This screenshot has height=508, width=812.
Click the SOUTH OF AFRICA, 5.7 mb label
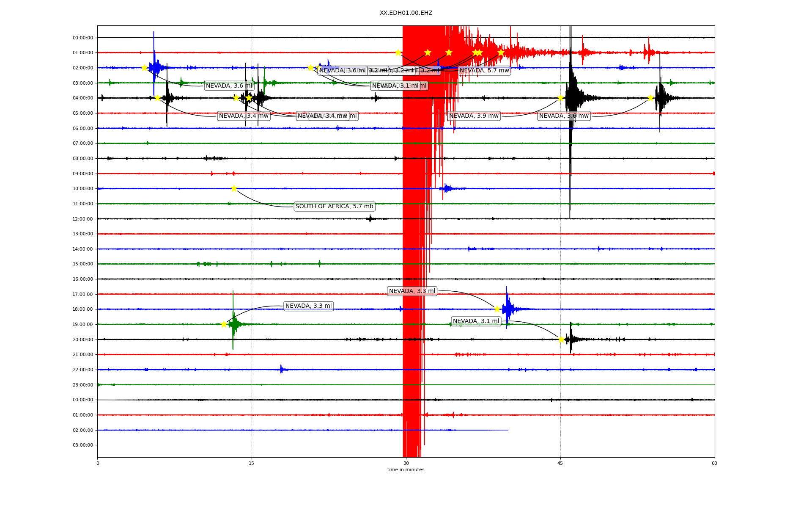(334, 207)
